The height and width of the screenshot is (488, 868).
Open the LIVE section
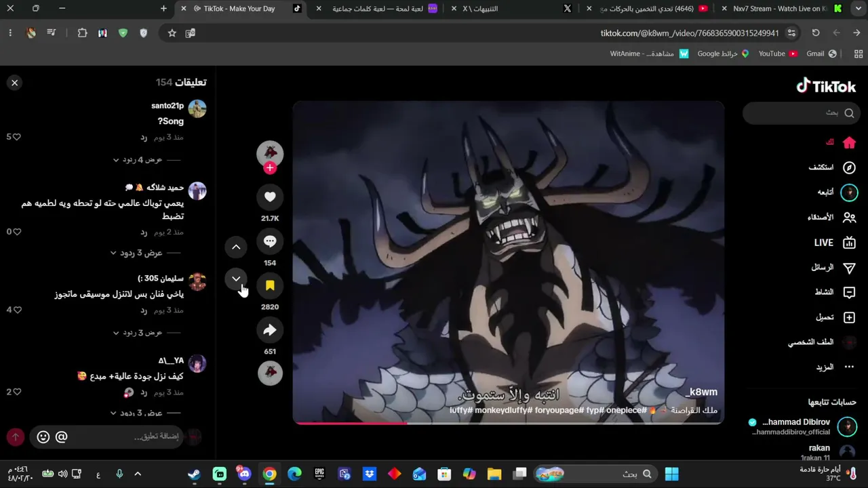click(x=835, y=243)
